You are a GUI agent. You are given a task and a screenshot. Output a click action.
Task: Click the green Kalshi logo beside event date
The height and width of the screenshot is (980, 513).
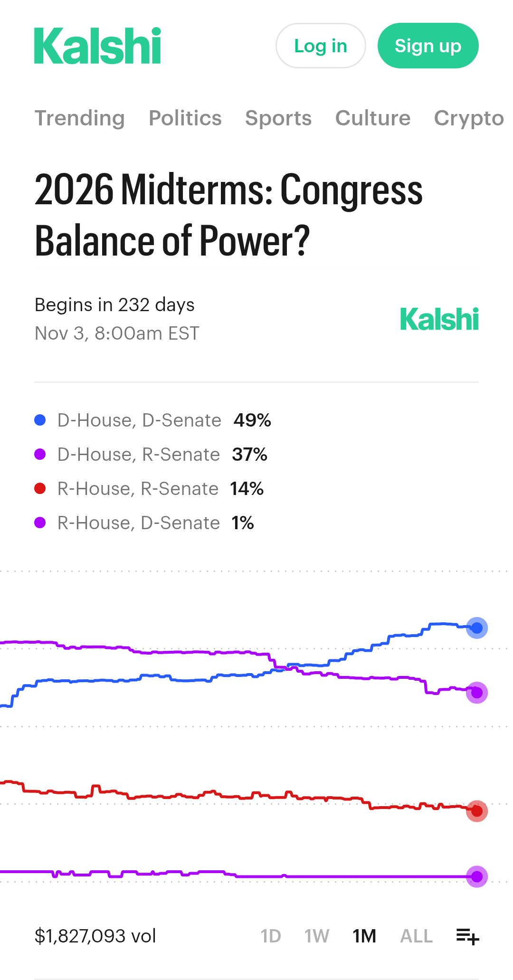(439, 319)
